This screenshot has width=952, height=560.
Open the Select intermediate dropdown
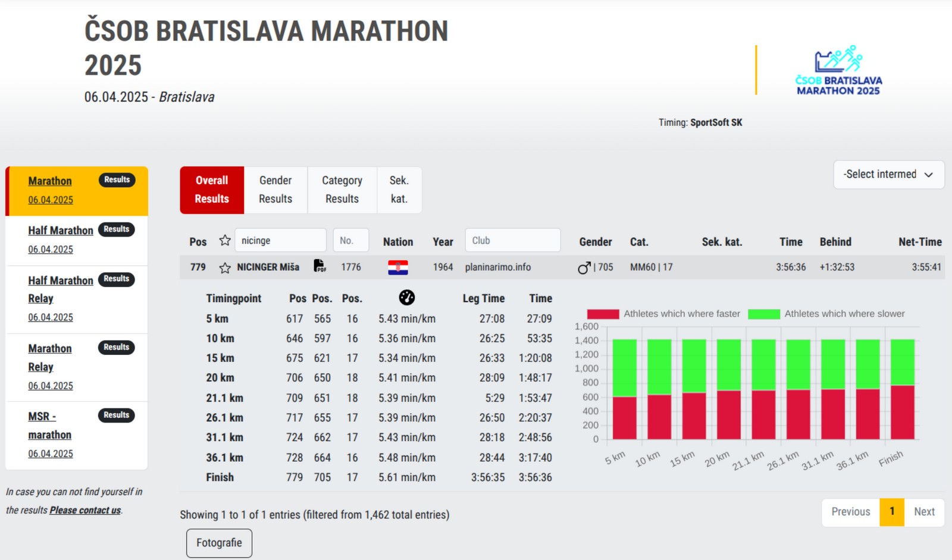889,175
